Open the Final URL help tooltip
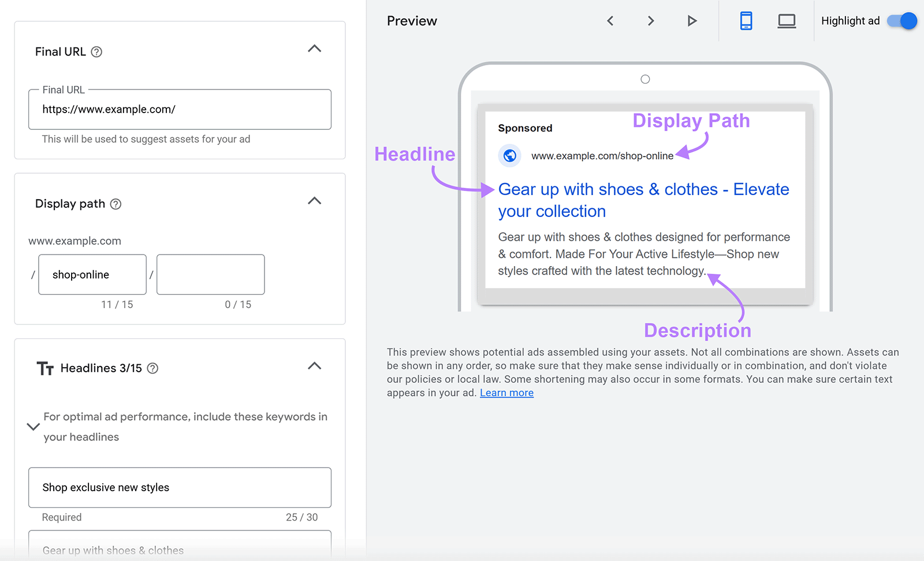 pos(96,51)
